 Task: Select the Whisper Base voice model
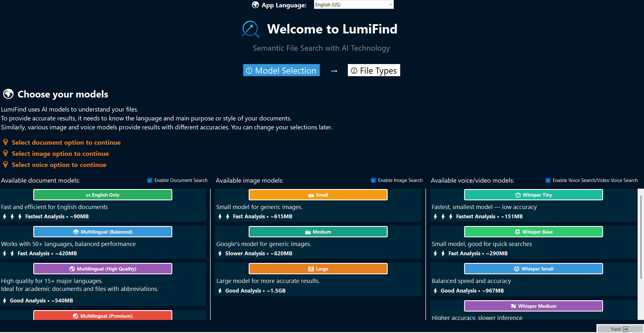pyautogui.click(x=534, y=232)
